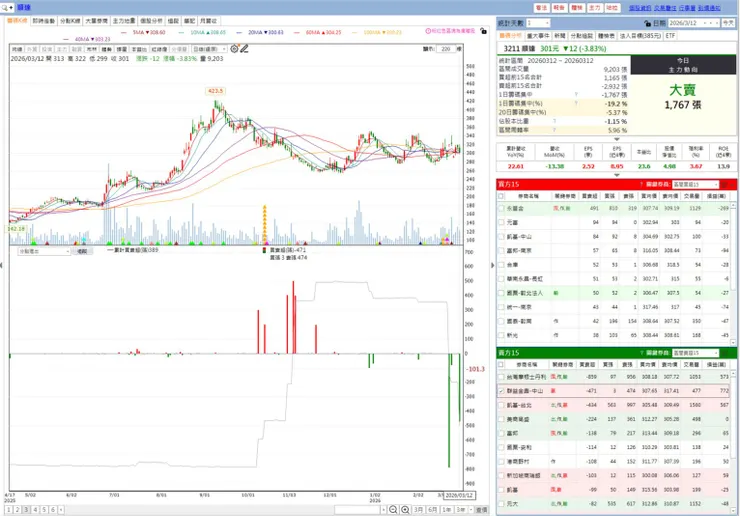Expand the triangle below EPS metrics
This screenshot has width=740, height=516.
[x=616, y=175]
